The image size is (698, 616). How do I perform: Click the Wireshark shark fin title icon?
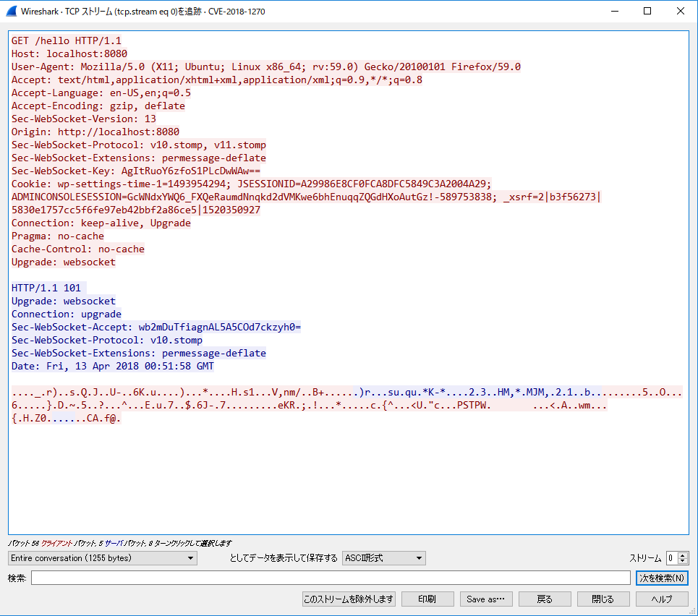(x=12, y=11)
